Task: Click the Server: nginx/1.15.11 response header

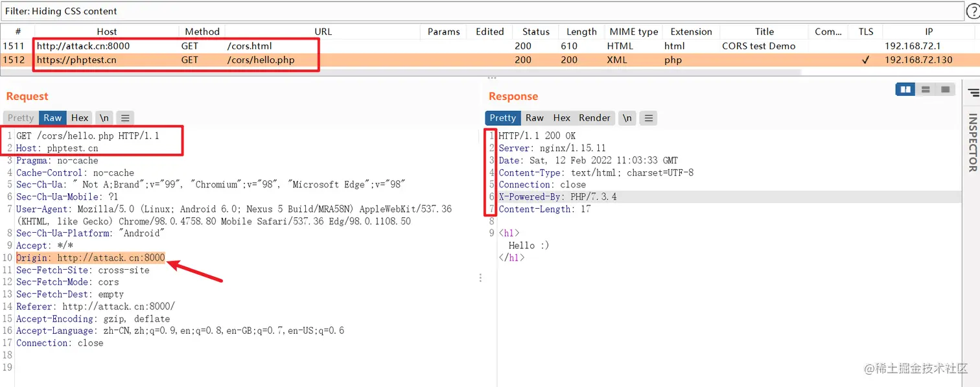Action: [552, 148]
